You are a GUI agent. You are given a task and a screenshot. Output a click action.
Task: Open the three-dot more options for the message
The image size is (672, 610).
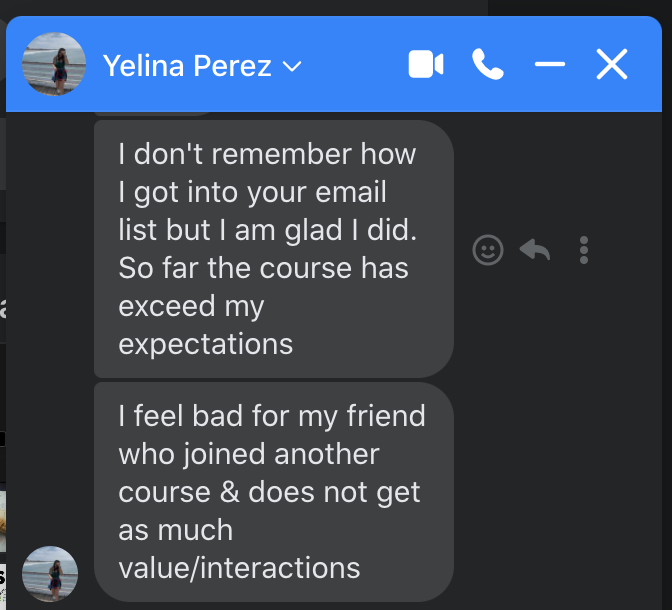point(583,250)
